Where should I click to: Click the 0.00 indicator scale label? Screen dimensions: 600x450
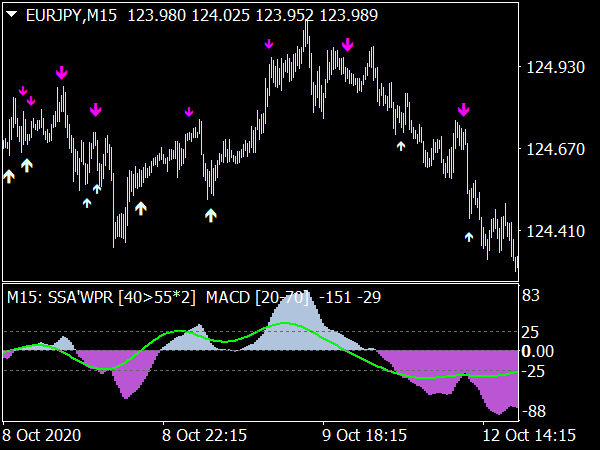(x=538, y=351)
